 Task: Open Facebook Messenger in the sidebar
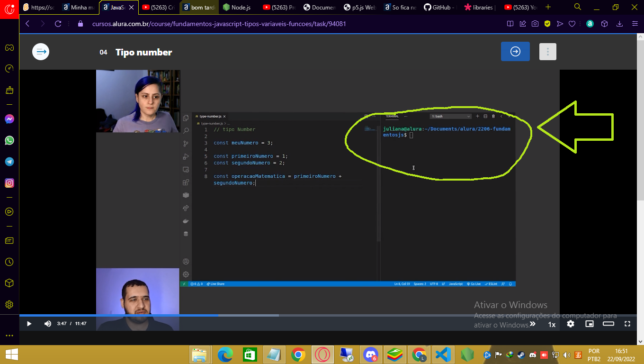pos(9,119)
